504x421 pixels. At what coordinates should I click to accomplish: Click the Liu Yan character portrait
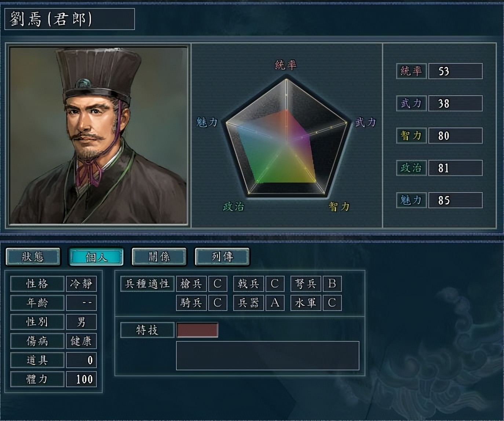(98, 135)
